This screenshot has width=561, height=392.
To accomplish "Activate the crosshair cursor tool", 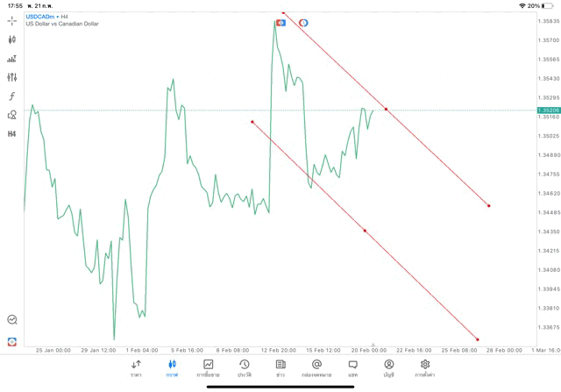I will pyautogui.click(x=12, y=20).
